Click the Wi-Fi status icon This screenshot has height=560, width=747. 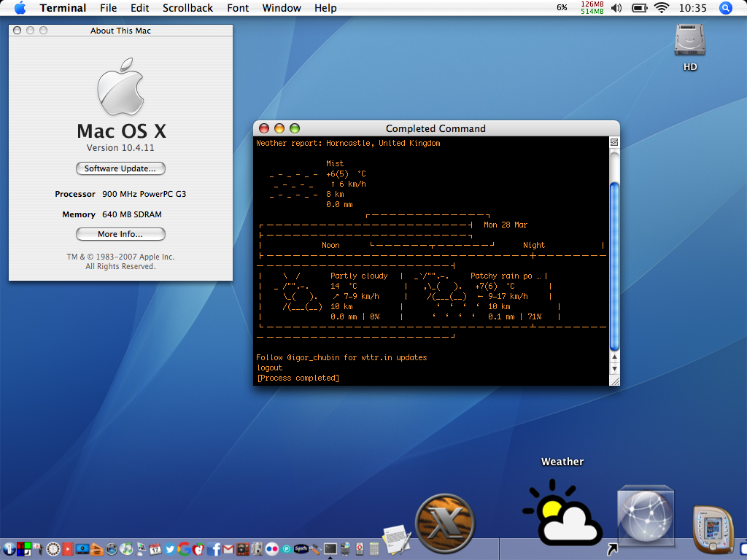662,8
